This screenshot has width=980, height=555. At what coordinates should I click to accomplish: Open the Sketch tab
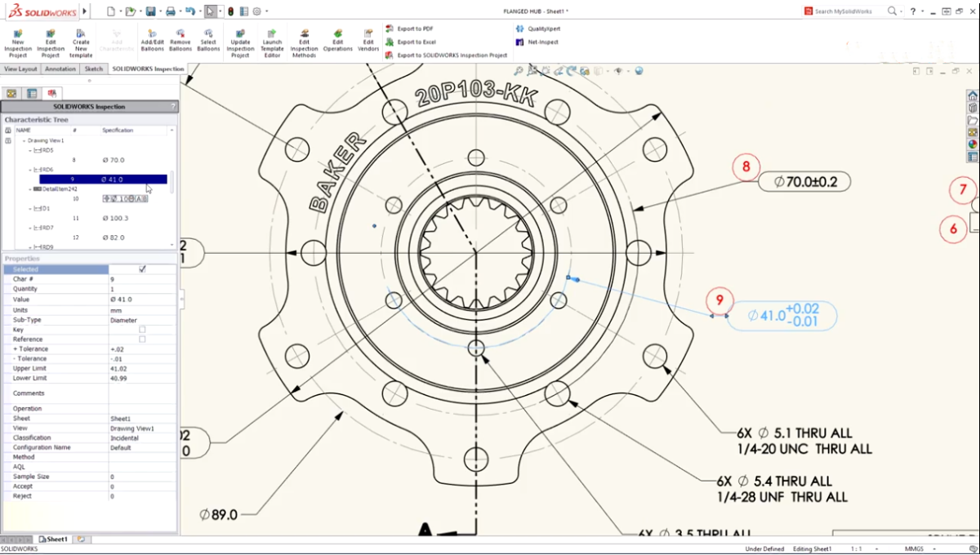pyautogui.click(x=94, y=69)
